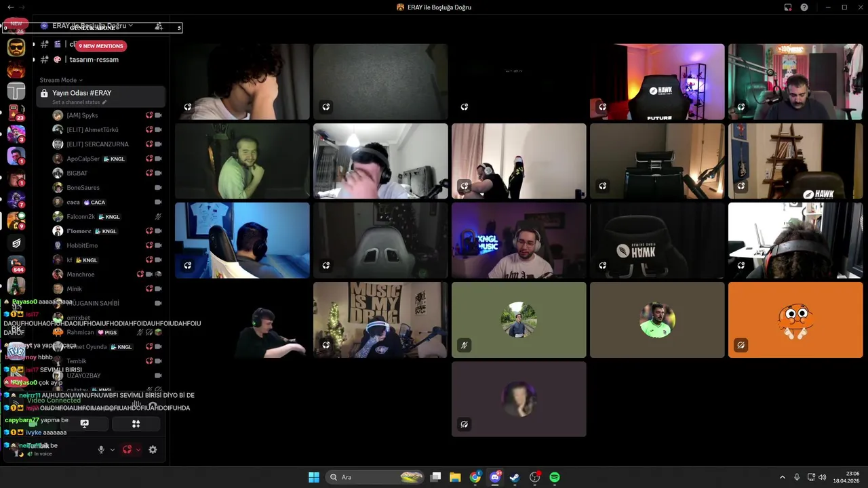Click the invite people icon in server header

[159, 26]
